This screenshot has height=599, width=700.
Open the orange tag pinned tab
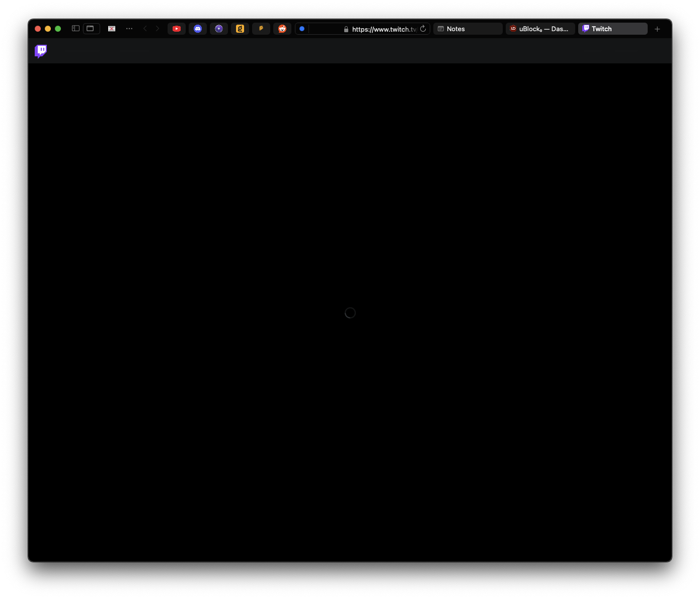pyautogui.click(x=261, y=29)
